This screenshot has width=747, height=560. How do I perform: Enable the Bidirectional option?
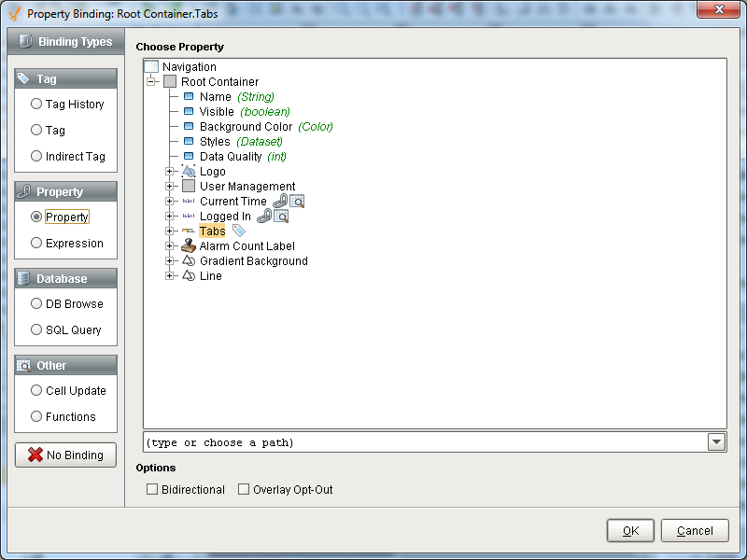click(x=152, y=488)
